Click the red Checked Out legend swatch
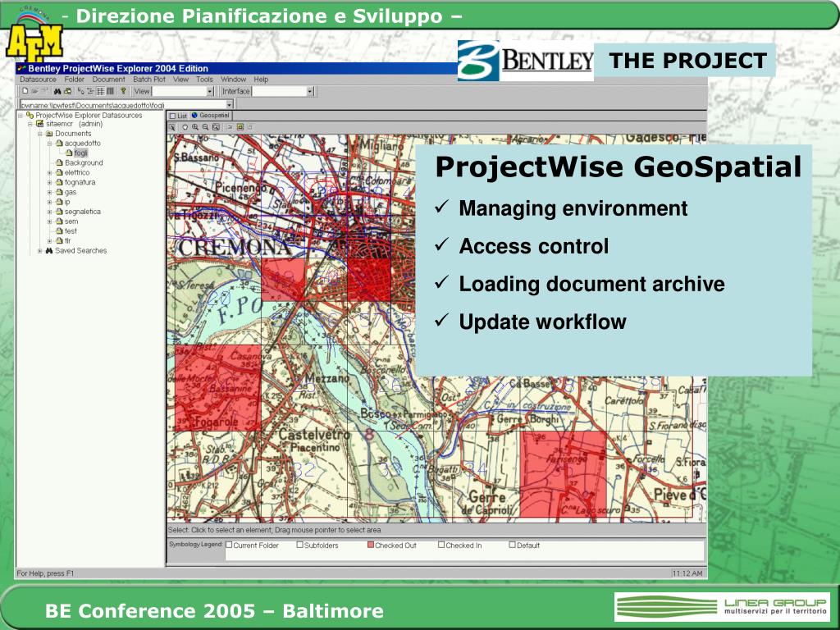The height and width of the screenshot is (630, 840). (x=371, y=545)
